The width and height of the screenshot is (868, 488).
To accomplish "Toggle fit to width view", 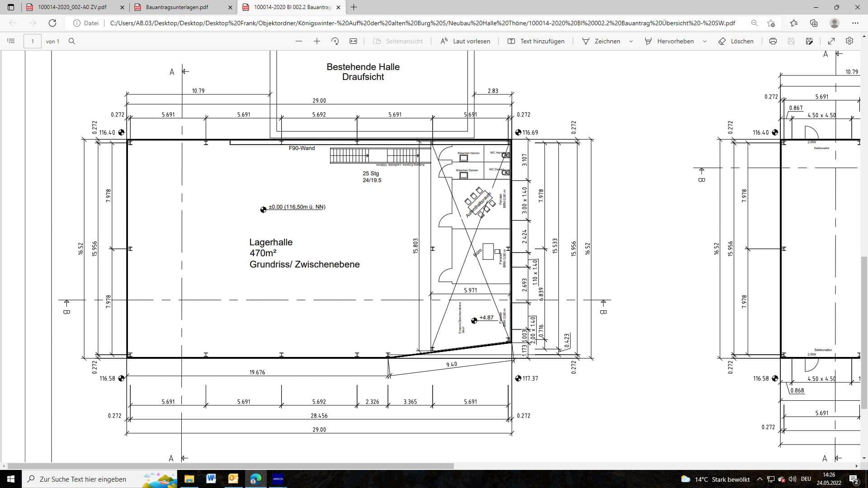I will point(354,41).
